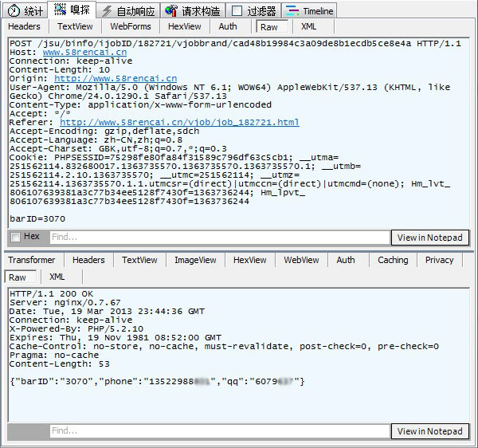478x448 pixels.
Task: Click the statistics clock icon
Action: (x=14, y=11)
